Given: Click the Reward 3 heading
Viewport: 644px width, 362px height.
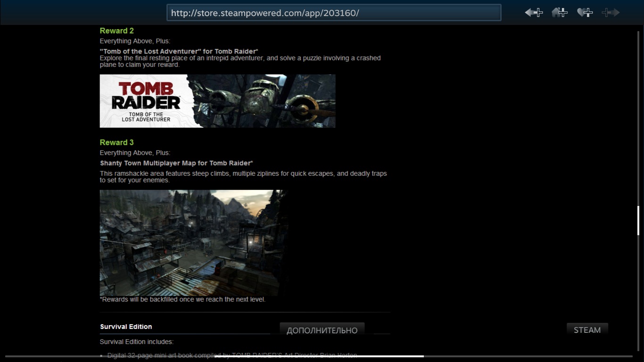Looking at the screenshot, I should [x=117, y=142].
